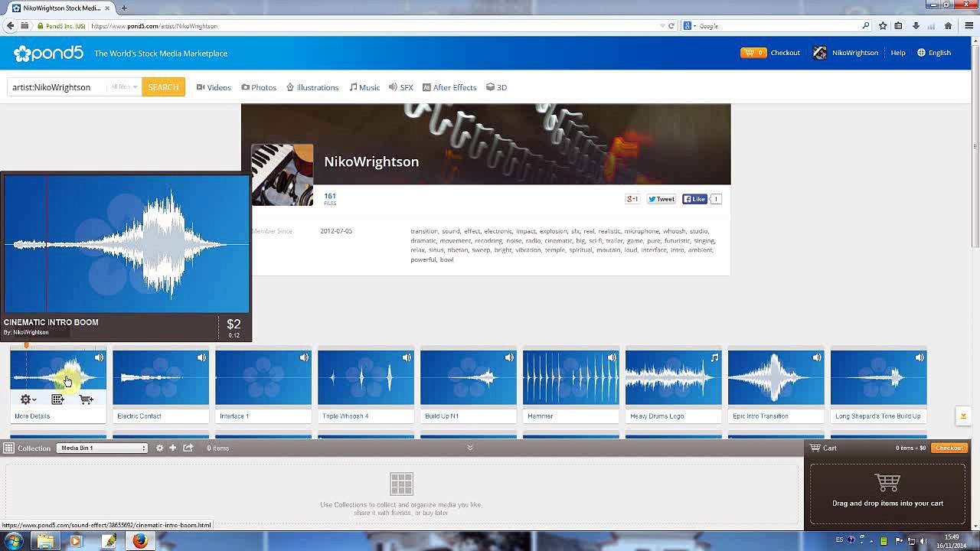
Task: Click the speaker icon on Long Shepard's Tone thumbnail
Action: point(920,357)
